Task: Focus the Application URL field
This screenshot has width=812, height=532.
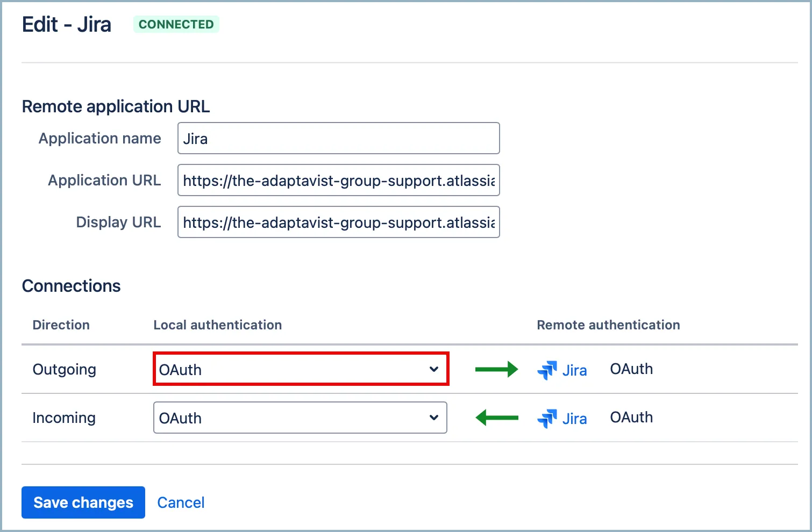Action: pos(339,180)
